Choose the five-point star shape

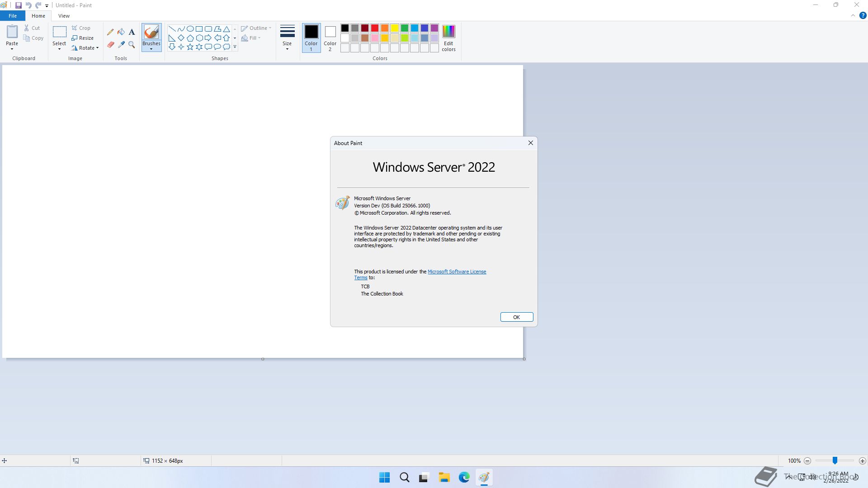[x=190, y=47]
